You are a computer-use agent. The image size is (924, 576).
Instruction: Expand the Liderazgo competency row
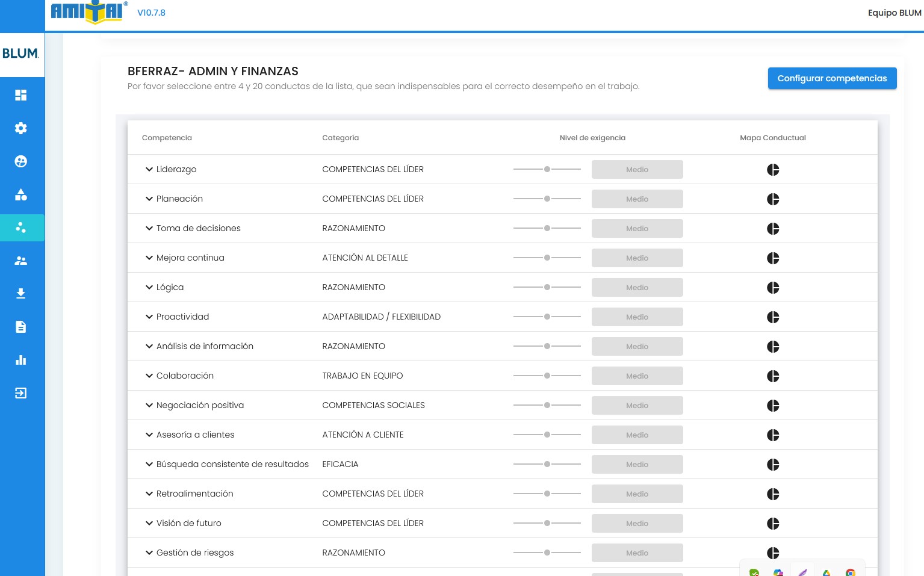pyautogui.click(x=149, y=169)
